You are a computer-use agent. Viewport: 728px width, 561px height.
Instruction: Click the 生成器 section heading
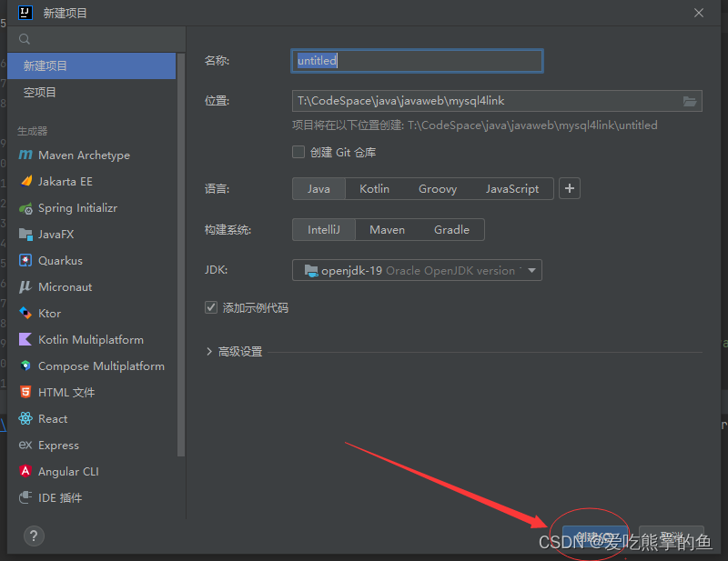(33, 131)
